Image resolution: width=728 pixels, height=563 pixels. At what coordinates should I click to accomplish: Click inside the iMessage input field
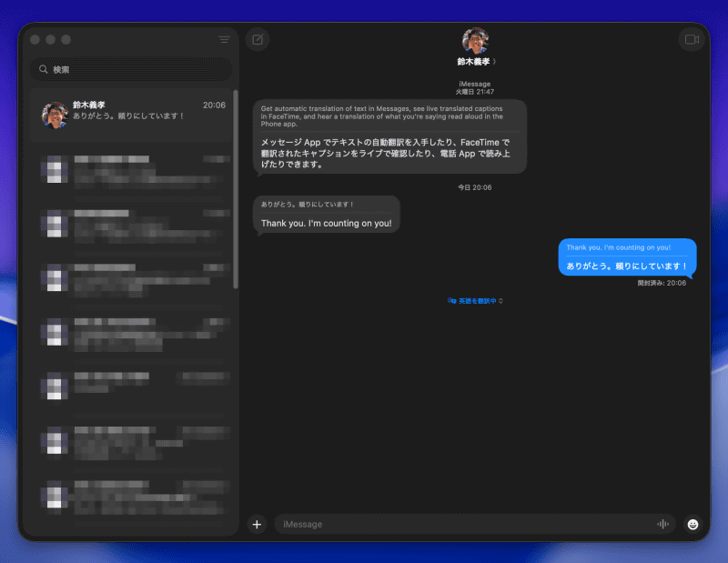click(409, 524)
